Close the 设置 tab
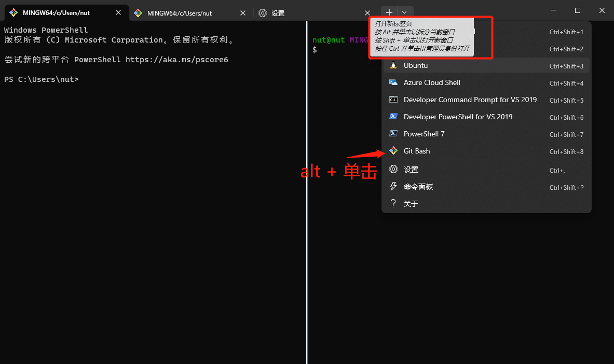The width and height of the screenshot is (614, 364). pos(367,13)
